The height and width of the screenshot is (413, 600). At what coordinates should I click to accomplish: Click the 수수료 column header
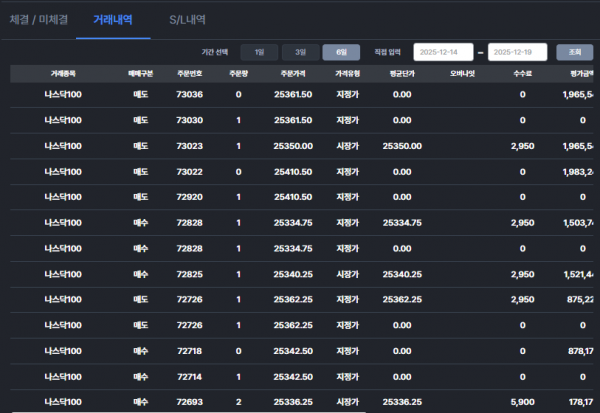click(x=523, y=73)
